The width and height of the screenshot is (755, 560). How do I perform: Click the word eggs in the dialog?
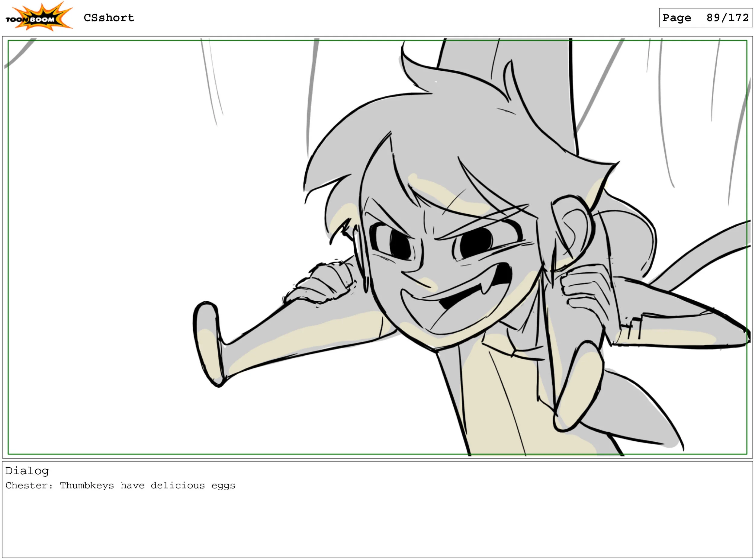point(223,486)
